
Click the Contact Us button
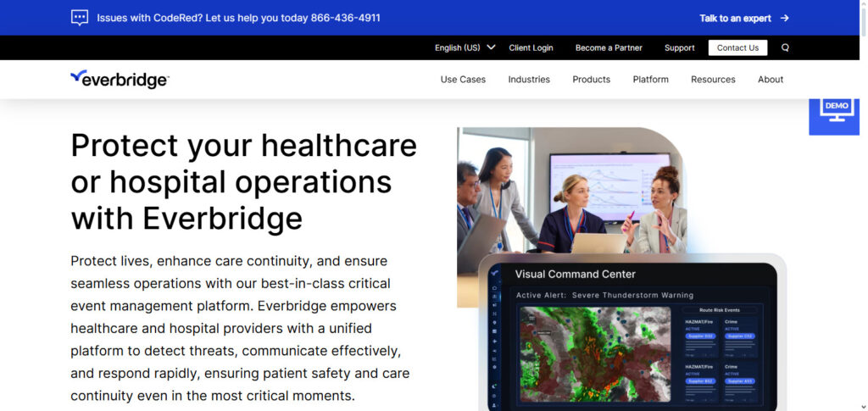(738, 47)
